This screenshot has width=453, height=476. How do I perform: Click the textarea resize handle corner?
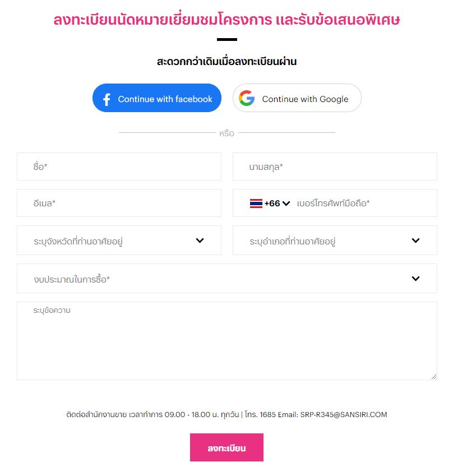tap(434, 377)
